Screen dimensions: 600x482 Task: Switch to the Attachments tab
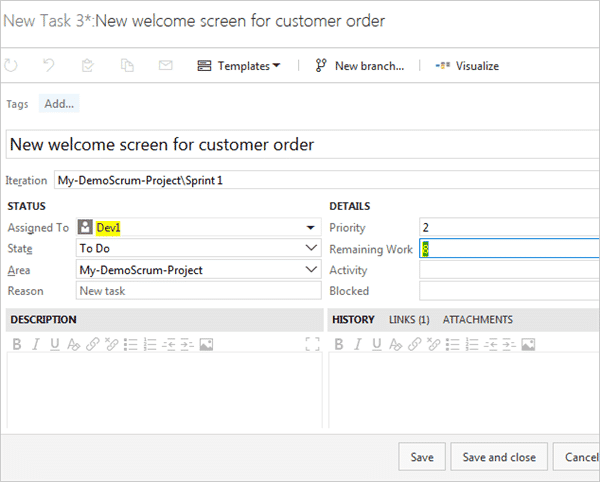[477, 320]
